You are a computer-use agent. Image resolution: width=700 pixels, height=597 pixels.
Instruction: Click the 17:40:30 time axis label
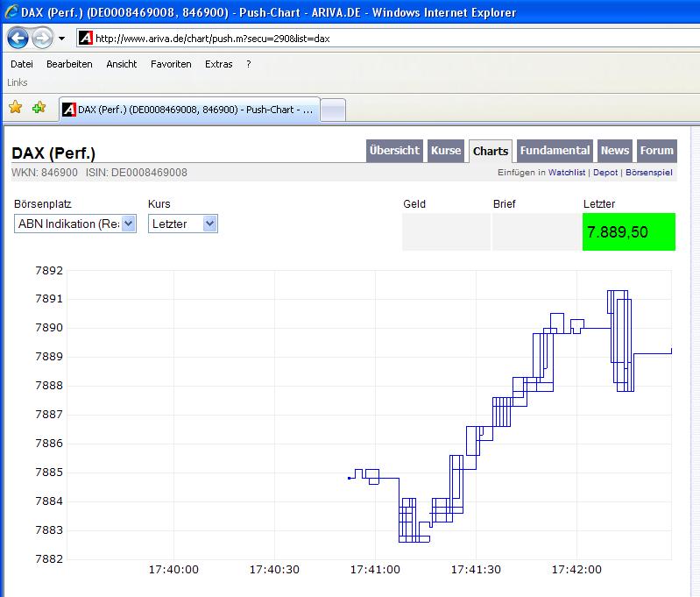tap(274, 570)
